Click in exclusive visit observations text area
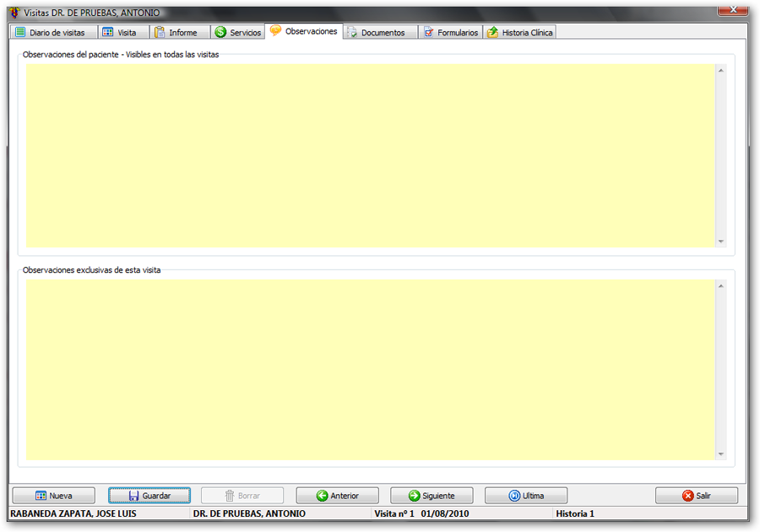The height and width of the screenshot is (532, 760). [x=370, y=370]
